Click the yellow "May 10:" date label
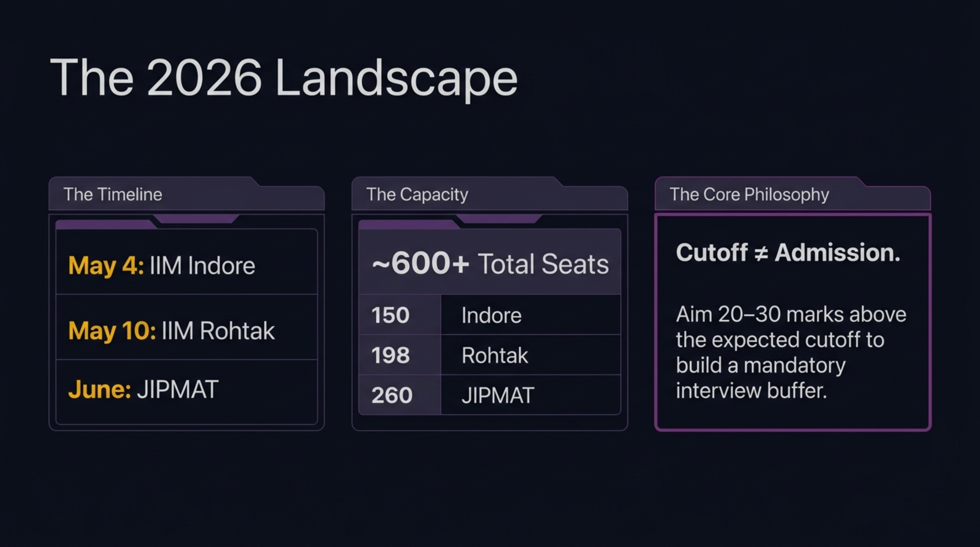Image resolution: width=980 pixels, height=547 pixels. (112, 330)
